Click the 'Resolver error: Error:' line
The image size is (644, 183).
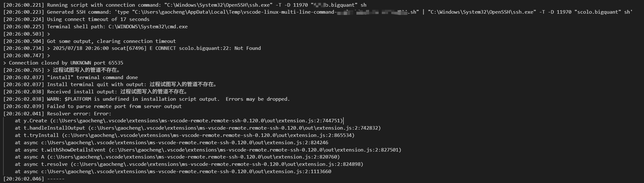pyautogui.click(x=79, y=114)
